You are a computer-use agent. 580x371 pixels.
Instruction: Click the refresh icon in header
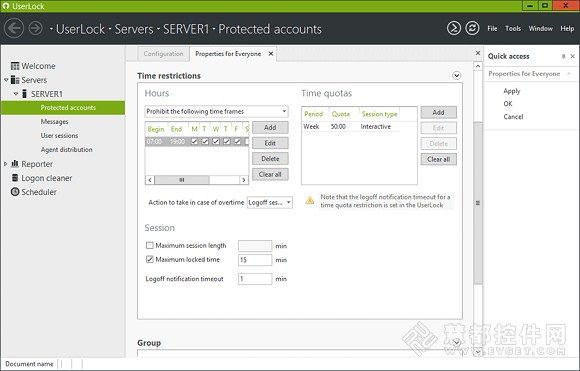coord(472,28)
